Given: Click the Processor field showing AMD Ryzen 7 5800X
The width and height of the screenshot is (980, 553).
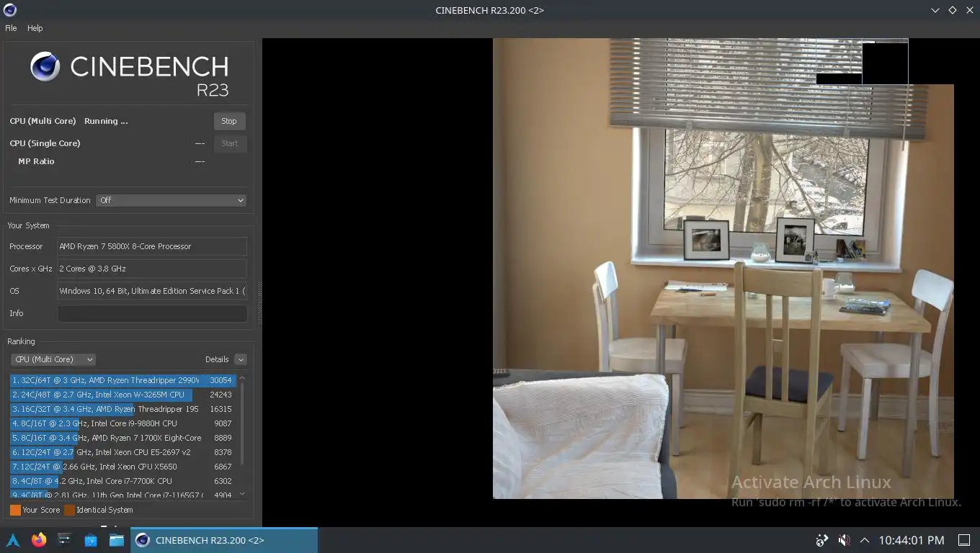Looking at the screenshot, I should (152, 246).
